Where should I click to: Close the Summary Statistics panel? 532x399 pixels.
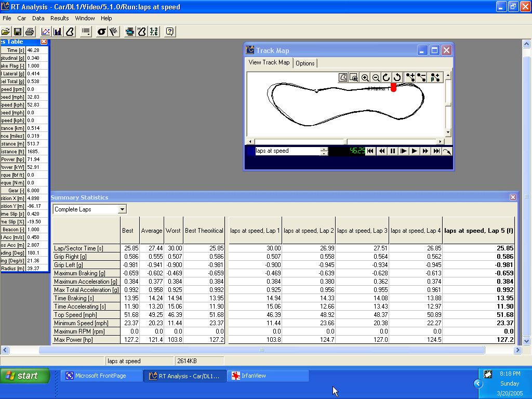513,197
